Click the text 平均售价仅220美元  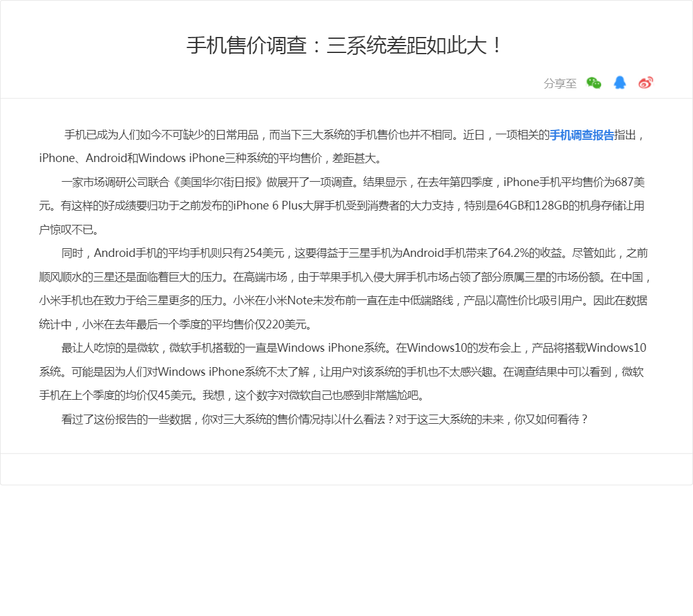click(261, 325)
